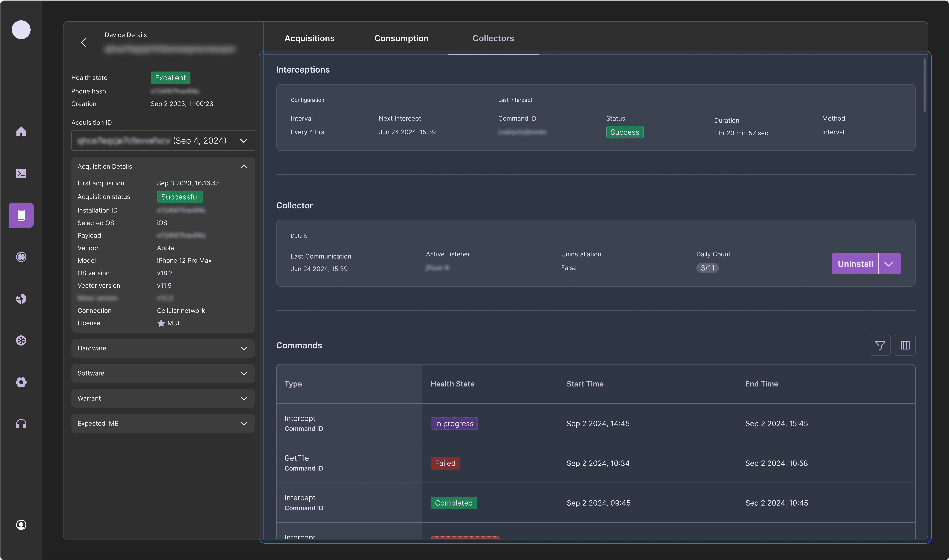Open the Commands filter icon
Image resolution: width=949 pixels, height=560 pixels.
880,345
